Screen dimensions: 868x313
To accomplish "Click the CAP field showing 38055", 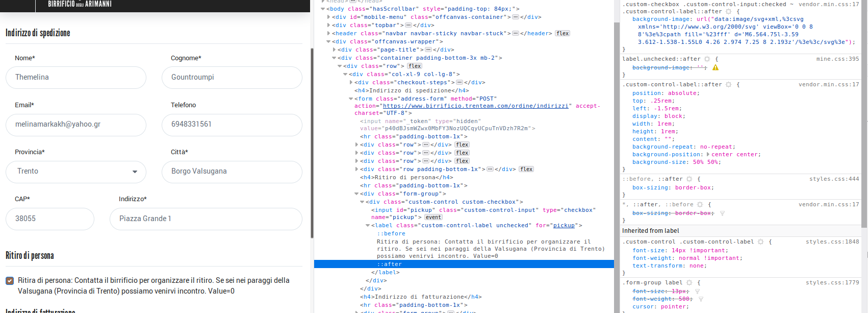I will [x=50, y=219].
